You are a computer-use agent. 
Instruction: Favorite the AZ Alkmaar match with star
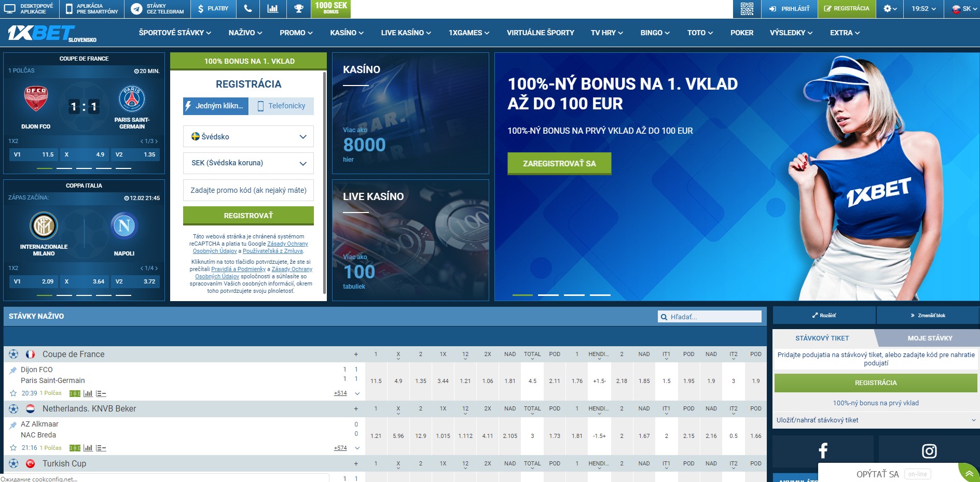[x=13, y=448]
